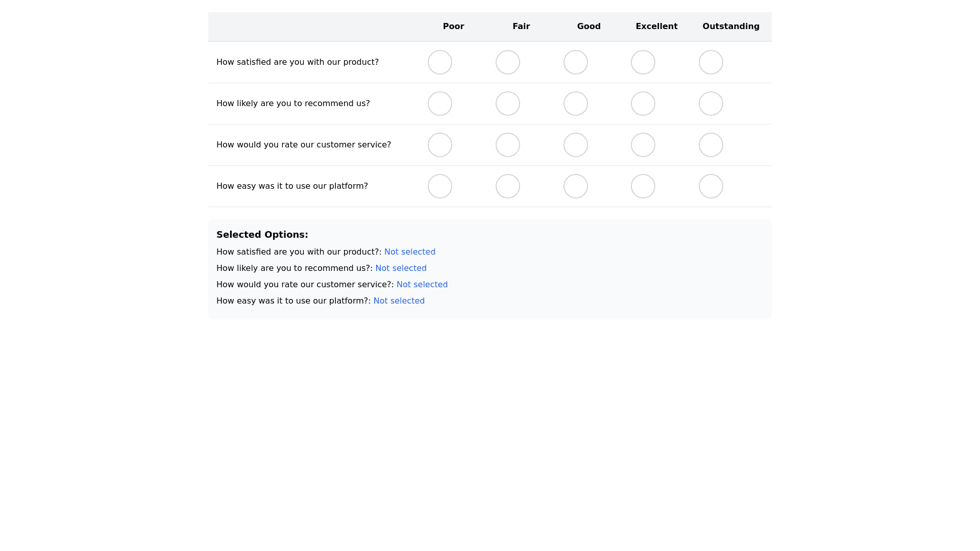The image size is (980, 551).
Task: Mark product satisfaction as Excellent
Action: click(643, 62)
